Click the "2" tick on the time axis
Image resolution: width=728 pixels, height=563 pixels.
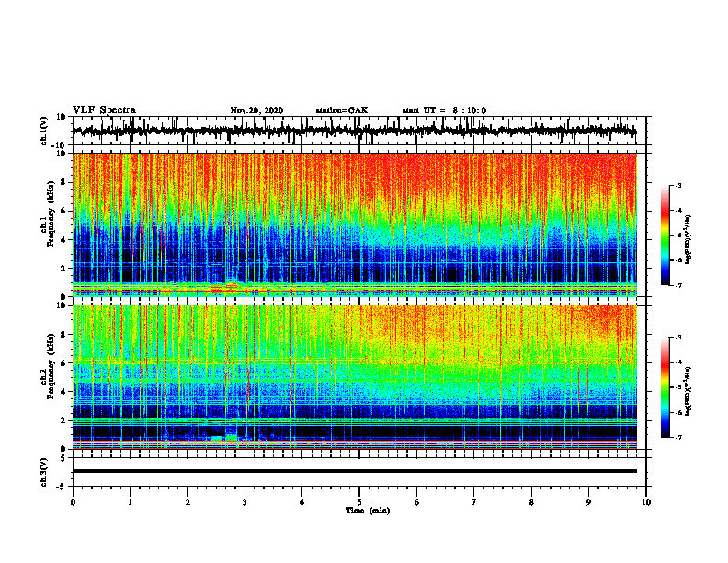coord(188,502)
